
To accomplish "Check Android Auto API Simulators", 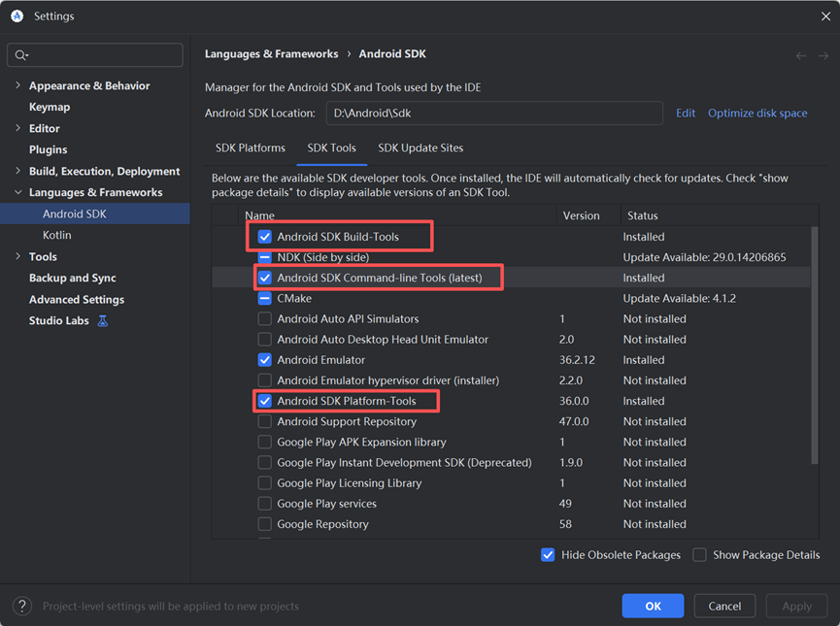I will (265, 318).
